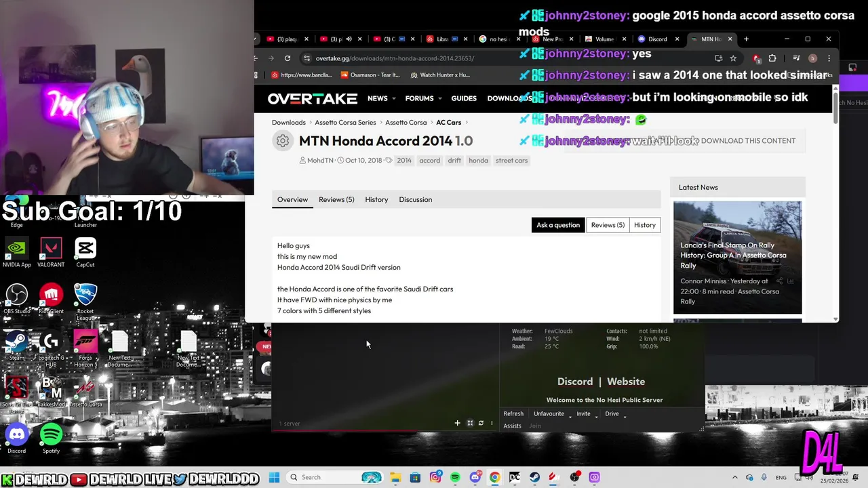Image resolution: width=868 pixels, height=488 pixels.
Task: Open the Discussion tab
Action: click(x=415, y=199)
